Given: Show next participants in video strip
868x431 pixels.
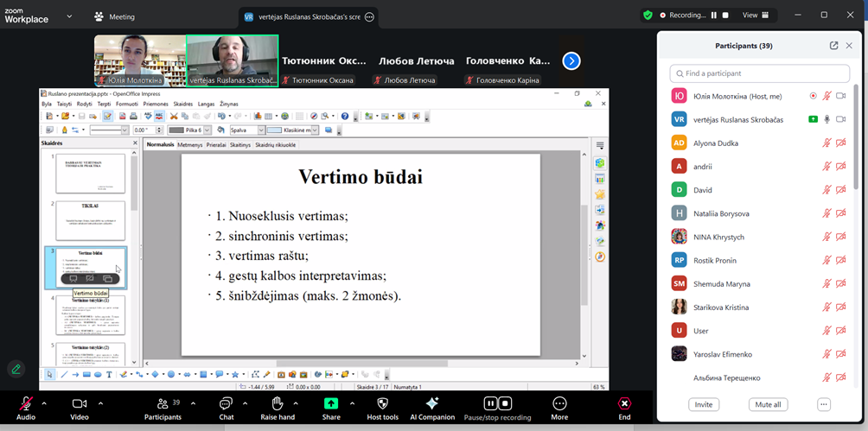Looking at the screenshot, I should (571, 61).
